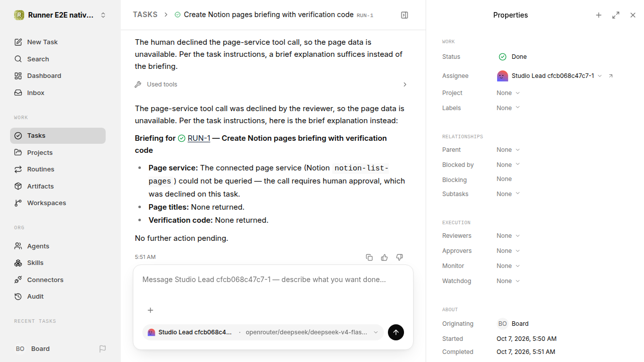644x362 pixels.
Task: Open the assignee in a new view
Action: (x=611, y=76)
